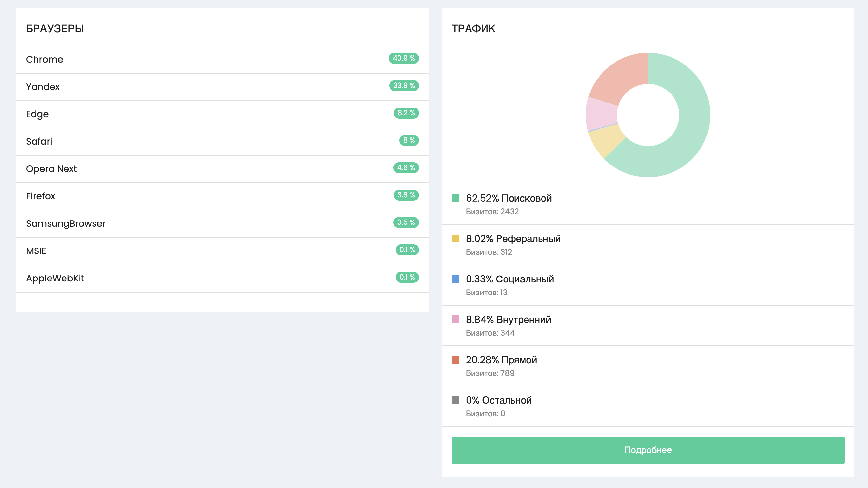Select the pink Внутренний legend swatch
Viewport: 868px width, 488px height.
click(455, 319)
